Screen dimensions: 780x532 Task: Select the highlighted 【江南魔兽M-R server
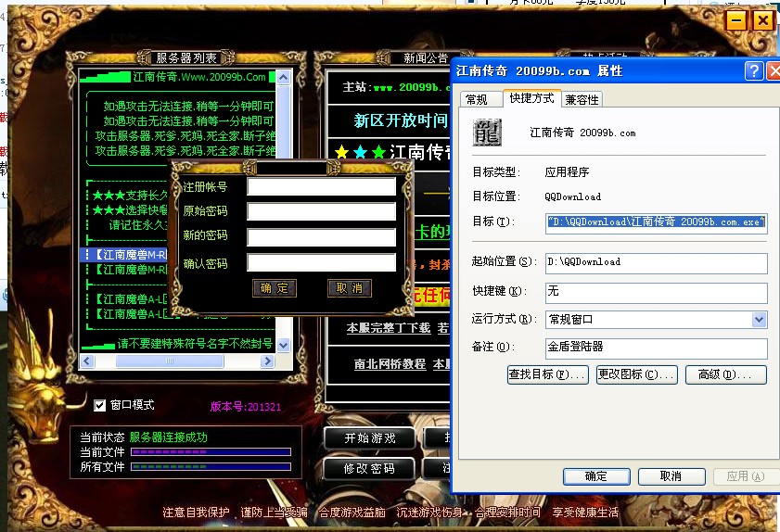click(124, 255)
